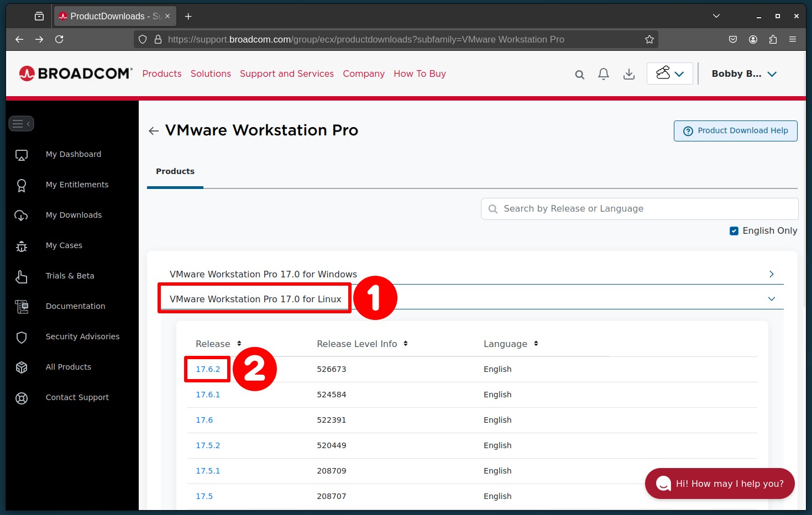This screenshot has height=515, width=812.
Task: Open the Solutions menu
Action: pyautogui.click(x=211, y=73)
